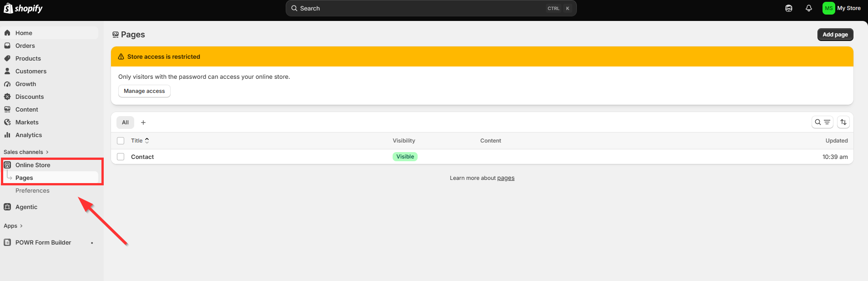The width and height of the screenshot is (868, 281).
Task: Expand the Apps section
Action: tap(13, 226)
